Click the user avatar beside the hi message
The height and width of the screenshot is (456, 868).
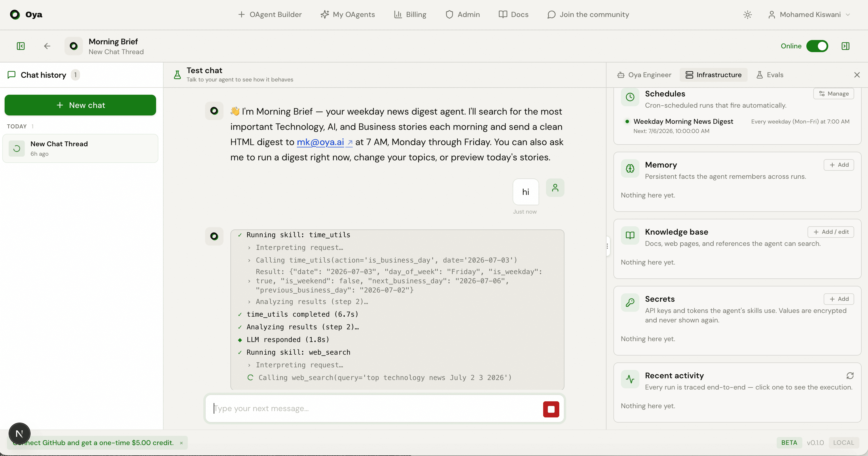pyautogui.click(x=555, y=188)
